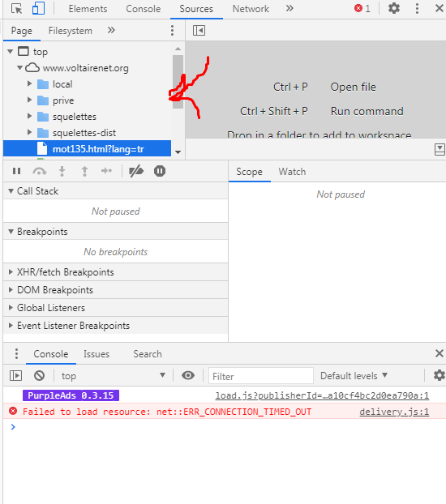
Task: Open the load.js publisherId source link
Action: [x=322, y=395]
